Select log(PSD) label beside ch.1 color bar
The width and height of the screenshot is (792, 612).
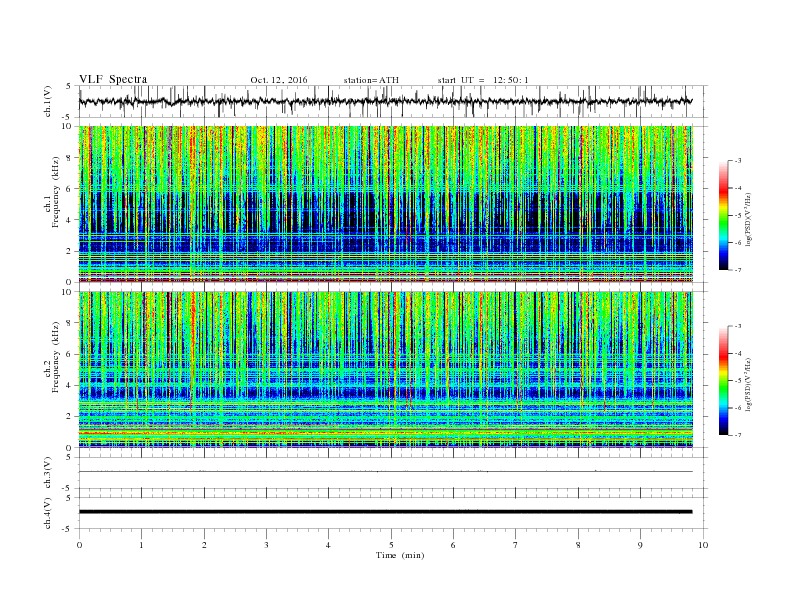[749, 219]
